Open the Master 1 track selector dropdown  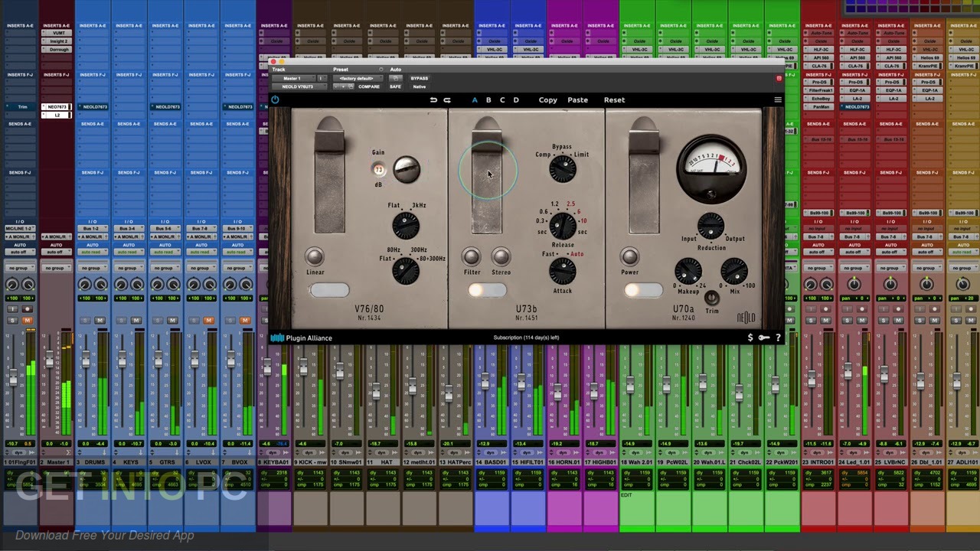[x=296, y=78]
